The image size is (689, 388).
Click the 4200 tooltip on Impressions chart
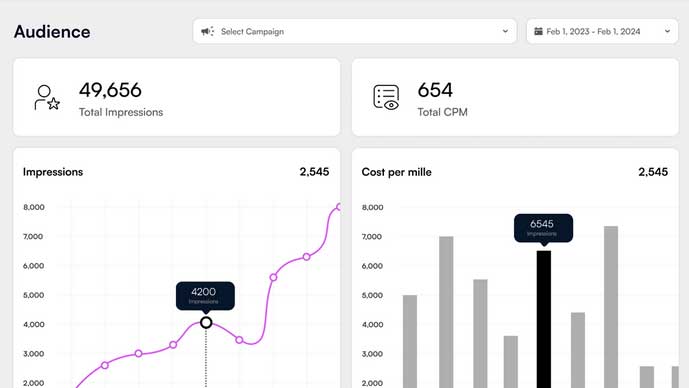point(205,296)
